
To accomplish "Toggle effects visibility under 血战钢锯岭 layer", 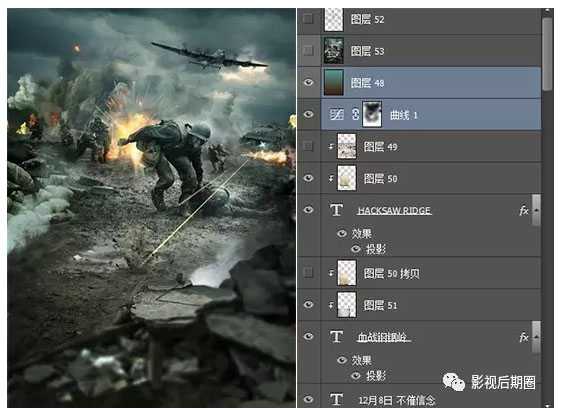I will (342, 360).
